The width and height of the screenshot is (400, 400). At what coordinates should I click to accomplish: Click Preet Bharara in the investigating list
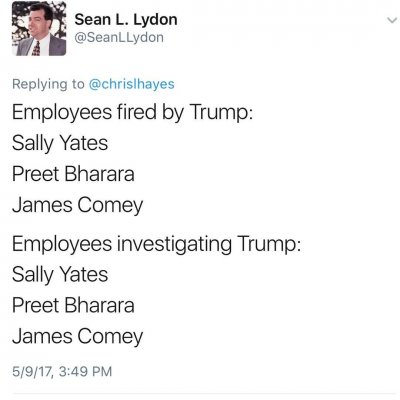coord(73,305)
